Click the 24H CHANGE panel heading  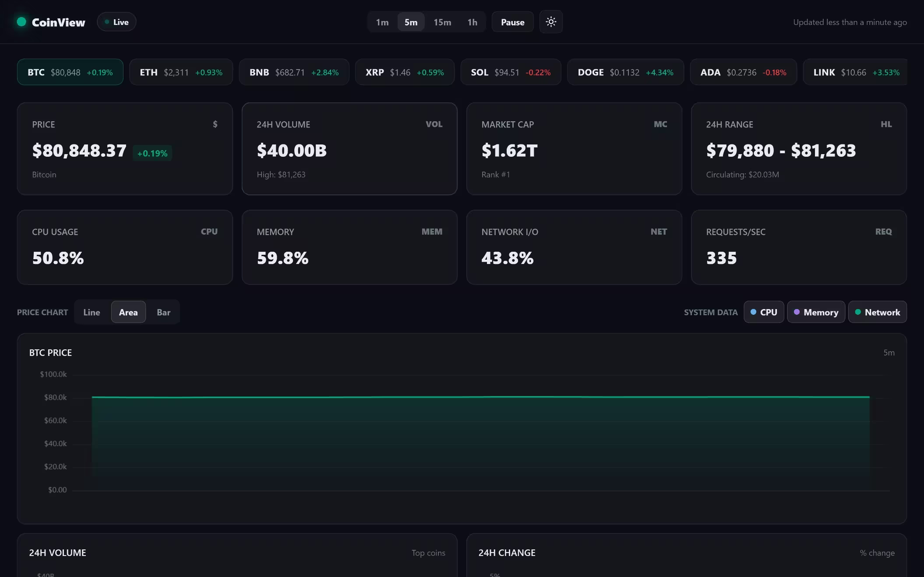507,553
